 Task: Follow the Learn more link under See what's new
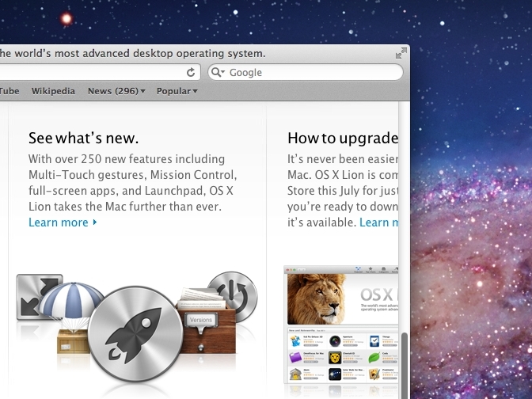click(63, 222)
